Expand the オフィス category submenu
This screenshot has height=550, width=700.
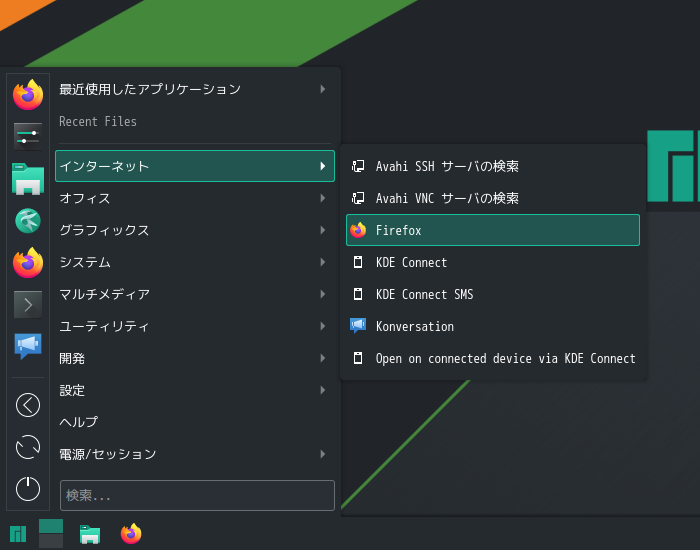pyautogui.click(x=195, y=198)
